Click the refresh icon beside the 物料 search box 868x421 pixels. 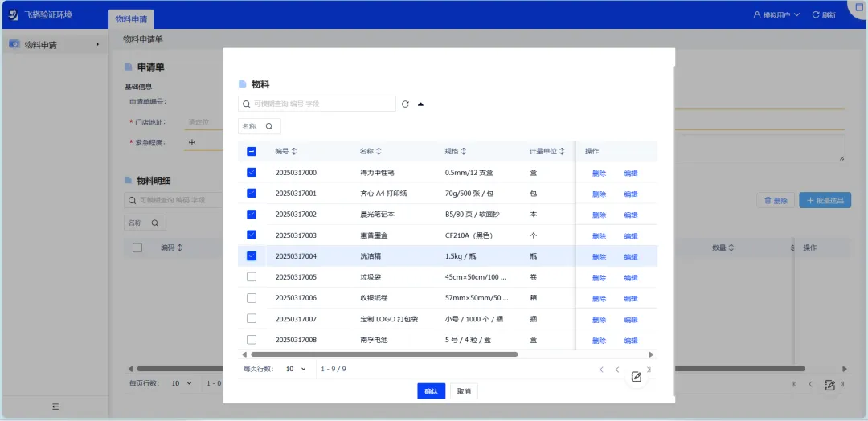[x=405, y=104]
